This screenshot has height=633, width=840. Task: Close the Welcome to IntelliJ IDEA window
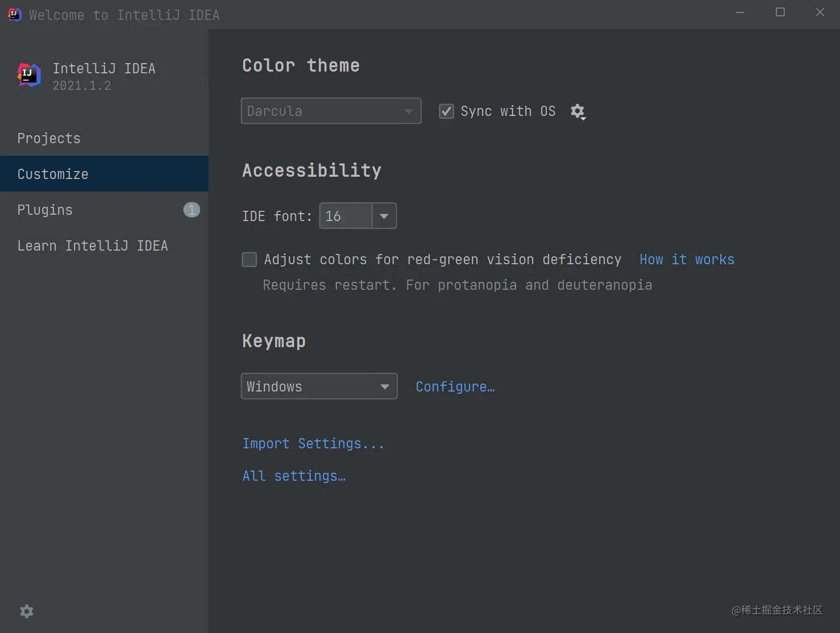point(820,13)
